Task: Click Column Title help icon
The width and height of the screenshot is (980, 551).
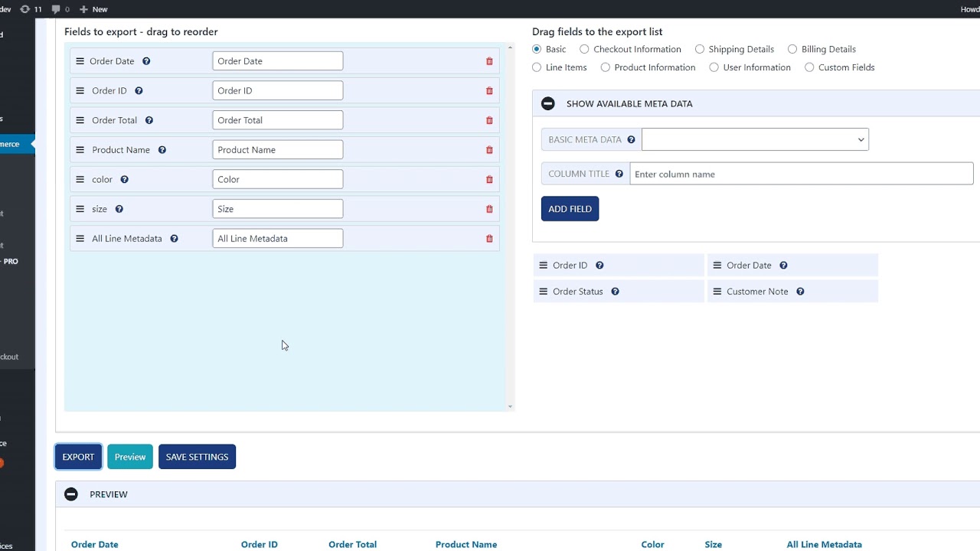Action: (619, 174)
